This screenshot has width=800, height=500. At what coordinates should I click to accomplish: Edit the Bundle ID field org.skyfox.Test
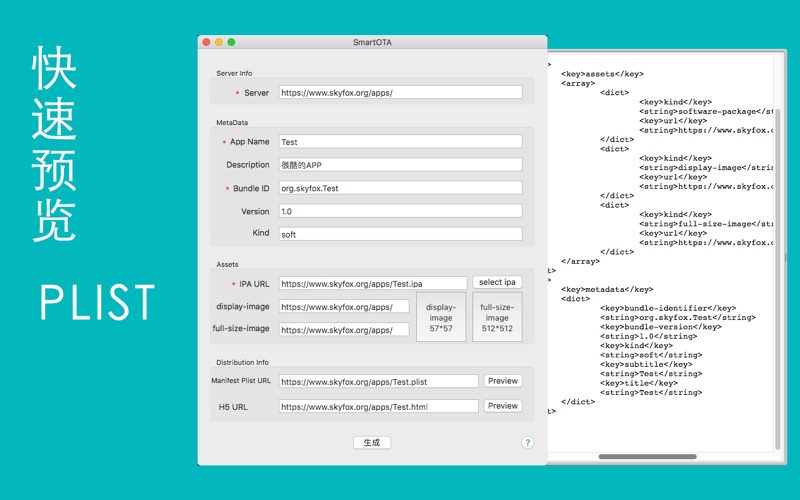pos(400,188)
